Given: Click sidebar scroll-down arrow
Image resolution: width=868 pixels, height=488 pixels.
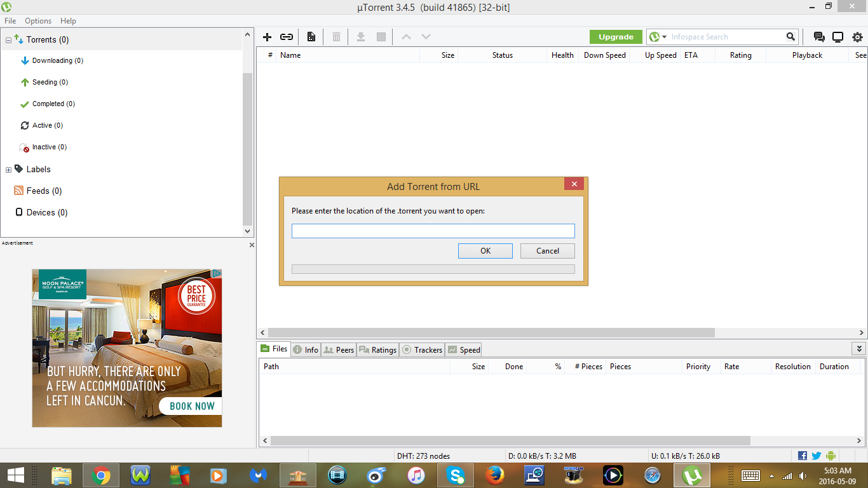Looking at the screenshot, I should (x=248, y=231).
